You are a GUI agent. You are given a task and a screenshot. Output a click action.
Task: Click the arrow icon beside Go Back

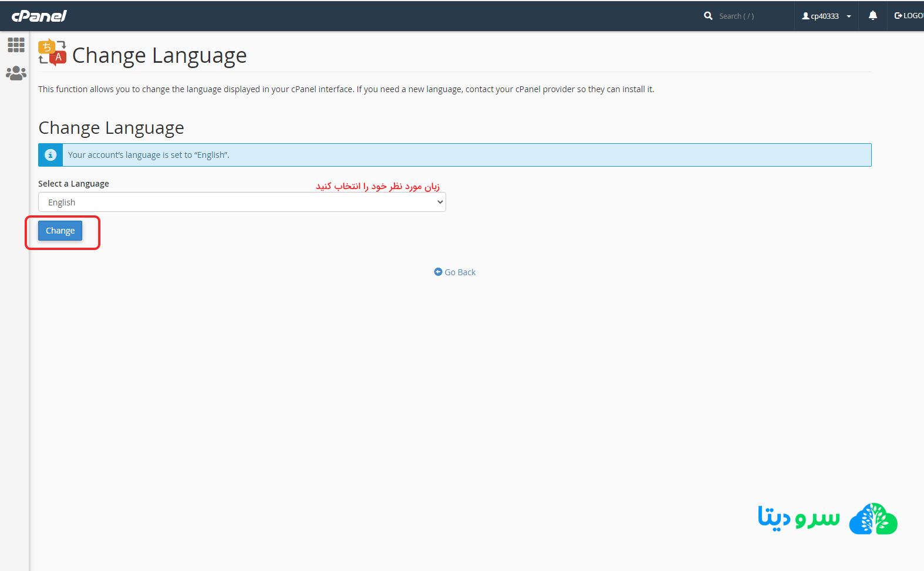click(x=438, y=272)
